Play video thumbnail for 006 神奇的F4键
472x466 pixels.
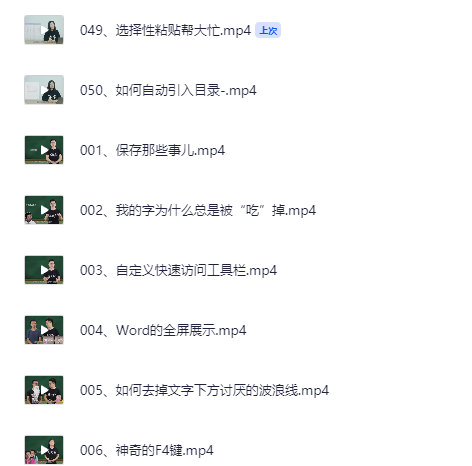tap(44, 450)
